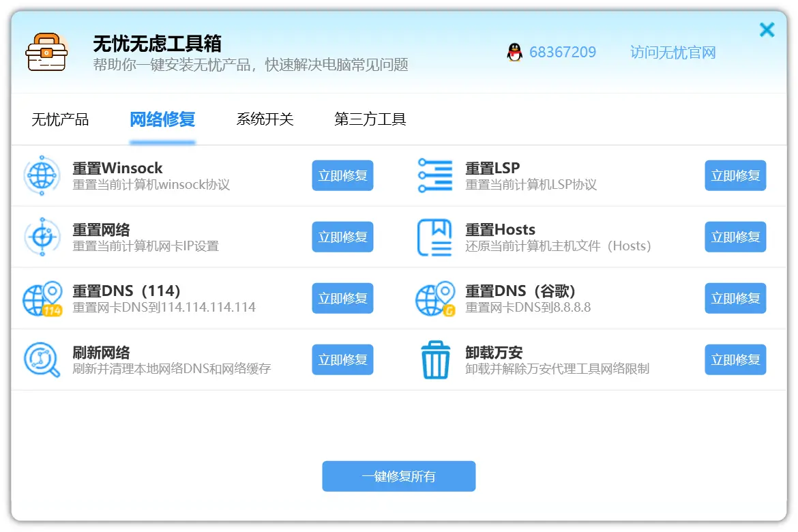Click the 卸载万安 trash can icon
Screen dimensions: 798x532
[x=436, y=360]
